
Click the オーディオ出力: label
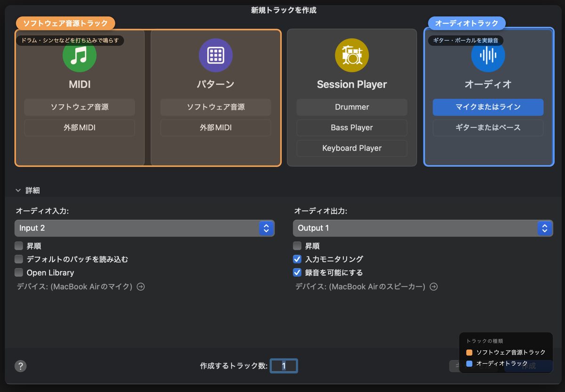tap(321, 211)
